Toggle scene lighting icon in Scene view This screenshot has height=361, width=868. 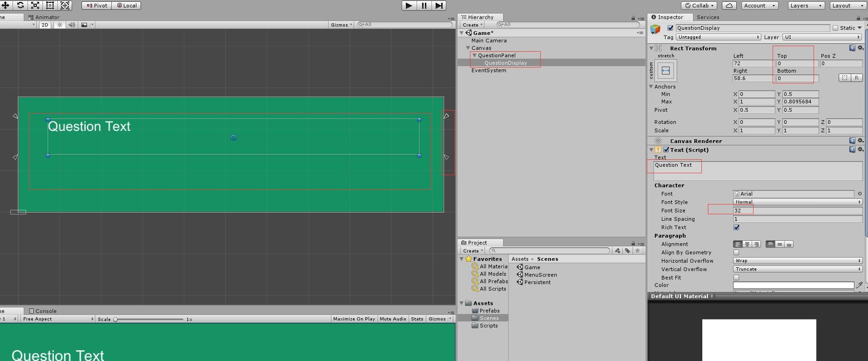(60, 25)
